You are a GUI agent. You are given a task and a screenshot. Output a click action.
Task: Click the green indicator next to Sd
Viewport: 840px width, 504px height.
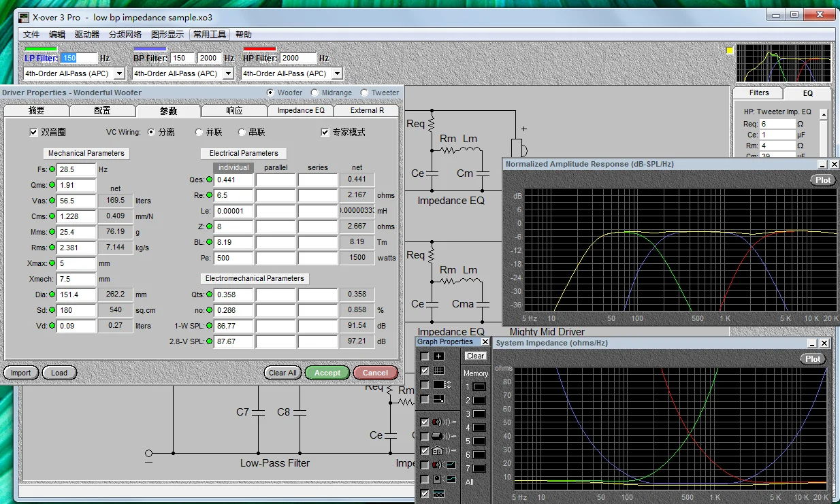pos(52,310)
